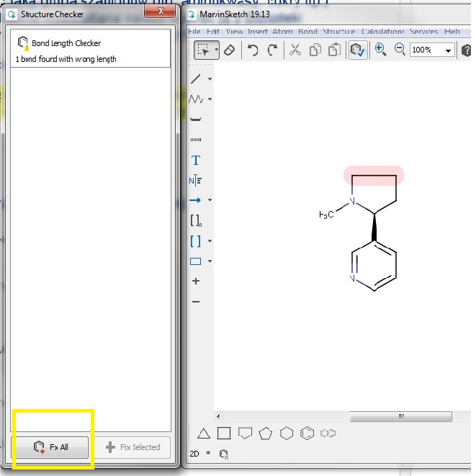Click the horizontal canvas scrollbar thumb
This screenshot has width=476, height=476.
[400, 416]
